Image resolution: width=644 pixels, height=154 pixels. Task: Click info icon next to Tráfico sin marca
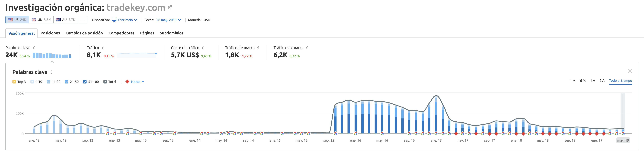point(307,48)
